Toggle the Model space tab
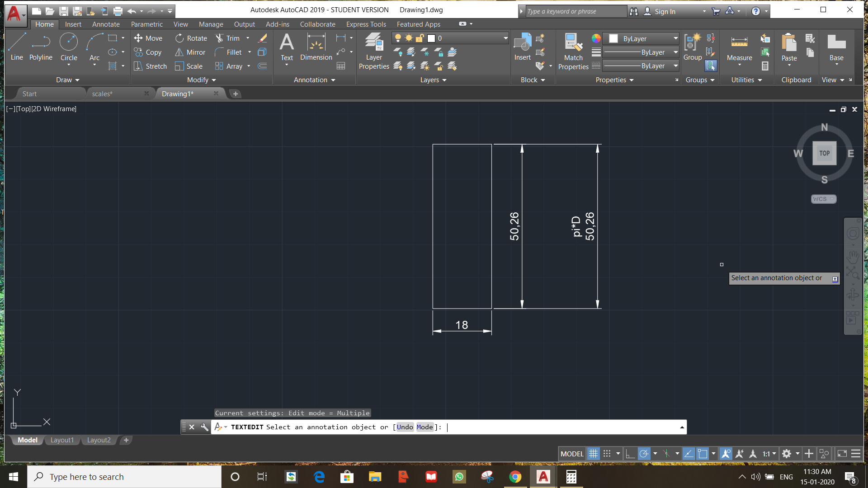The image size is (868, 488). click(26, 440)
